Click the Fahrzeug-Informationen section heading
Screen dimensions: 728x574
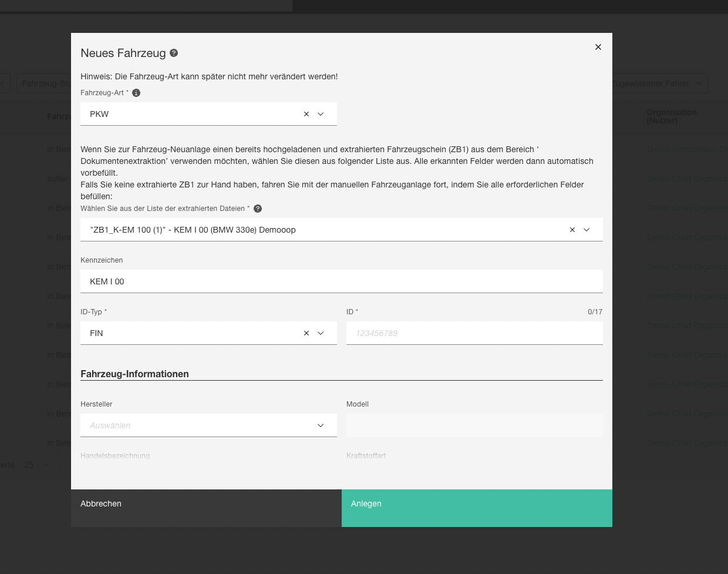pyautogui.click(x=134, y=374)
